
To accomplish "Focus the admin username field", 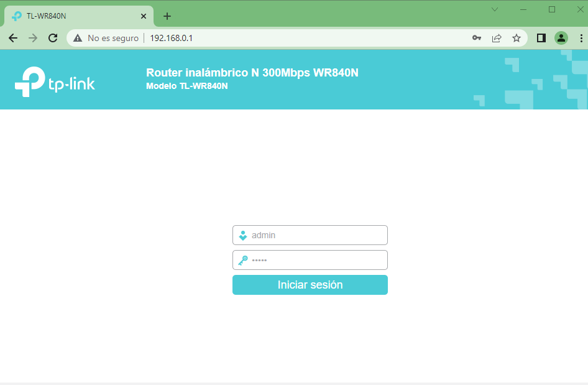I will pyautogui.click(x=317, y=235).
